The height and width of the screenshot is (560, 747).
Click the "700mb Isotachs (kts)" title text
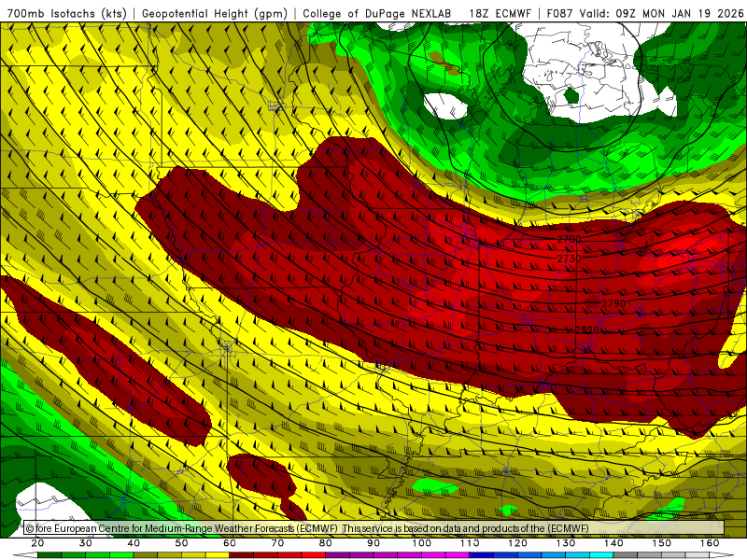coord(66,14)
